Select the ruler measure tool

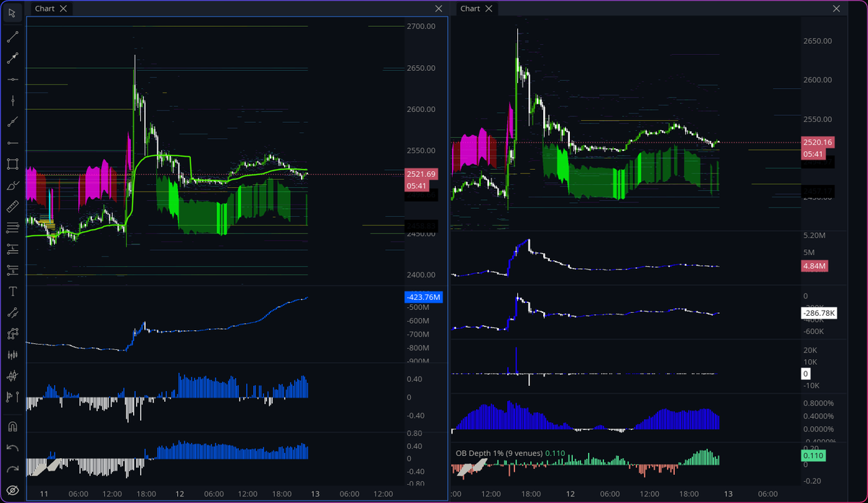12,207
